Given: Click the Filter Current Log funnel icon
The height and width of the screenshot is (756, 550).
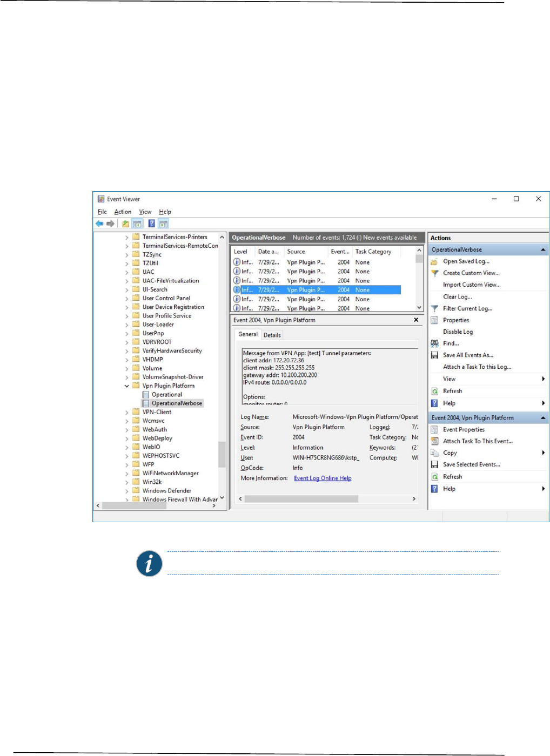Looking at the screenshot, I should pyautogui.click(x=434, y=309).
